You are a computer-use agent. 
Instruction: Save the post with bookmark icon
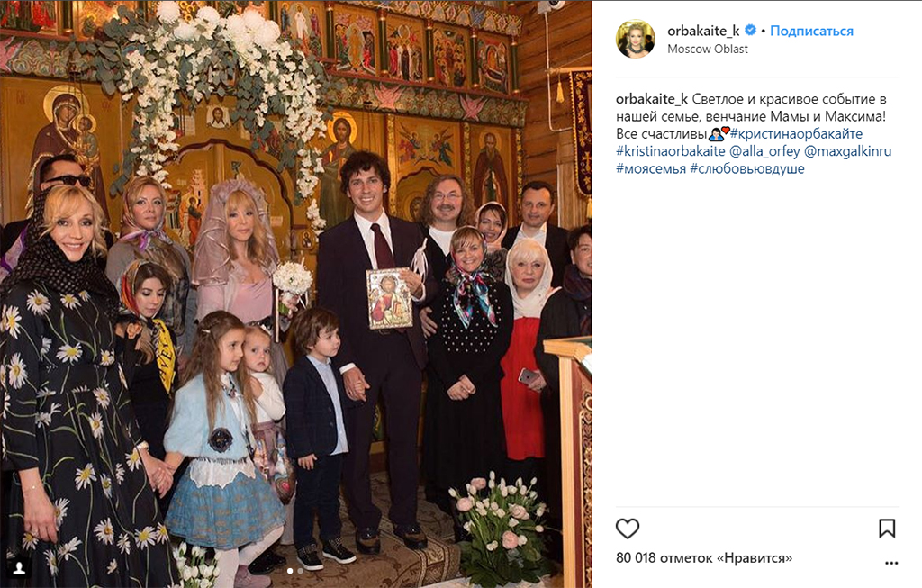pyautogui.click(x=887, y=529)
